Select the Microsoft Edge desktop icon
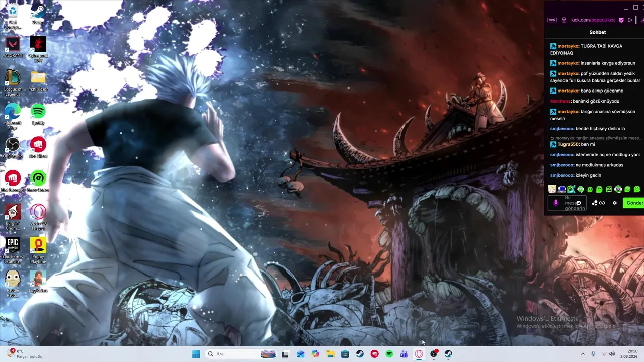Screen dimensions: 644x362 (x=13, y=117)
